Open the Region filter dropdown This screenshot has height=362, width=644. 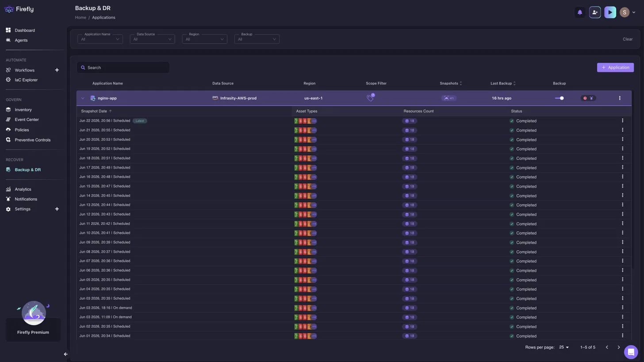coord(204,39)
